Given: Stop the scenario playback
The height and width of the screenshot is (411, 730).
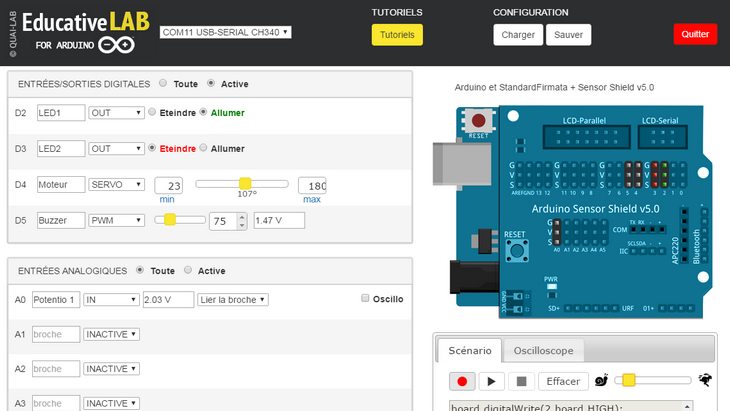Looking at the screenshot, I should coord(521,381).
